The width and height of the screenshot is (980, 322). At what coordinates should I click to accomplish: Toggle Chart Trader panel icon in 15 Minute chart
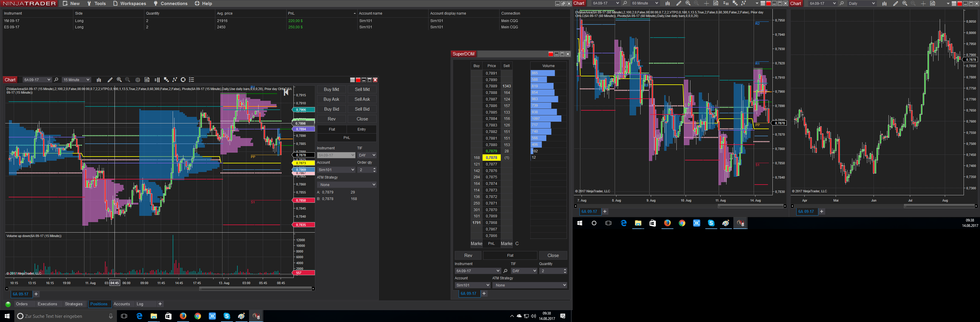(x=157, y=80)
